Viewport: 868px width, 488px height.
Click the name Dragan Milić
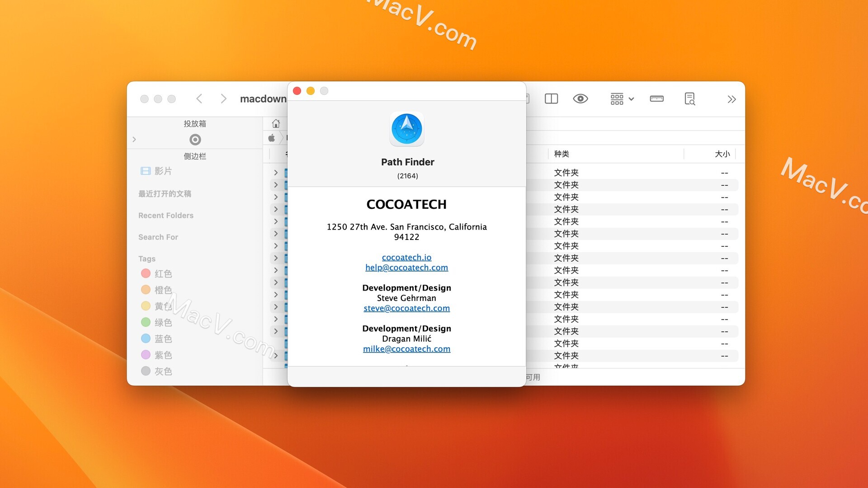pos(406,338)
